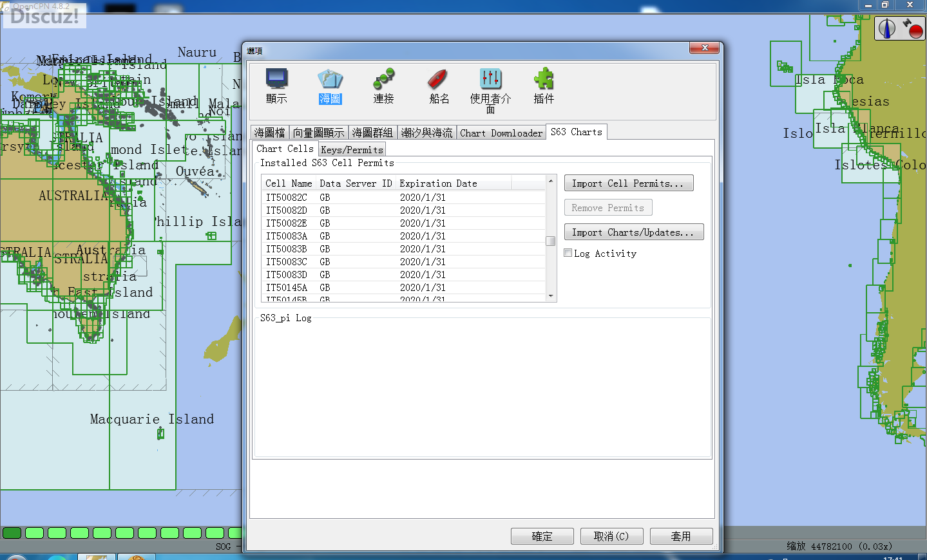The image size is (927, 560).
Task: Select the S63 Charts tab
Action: tap(577, 132)
